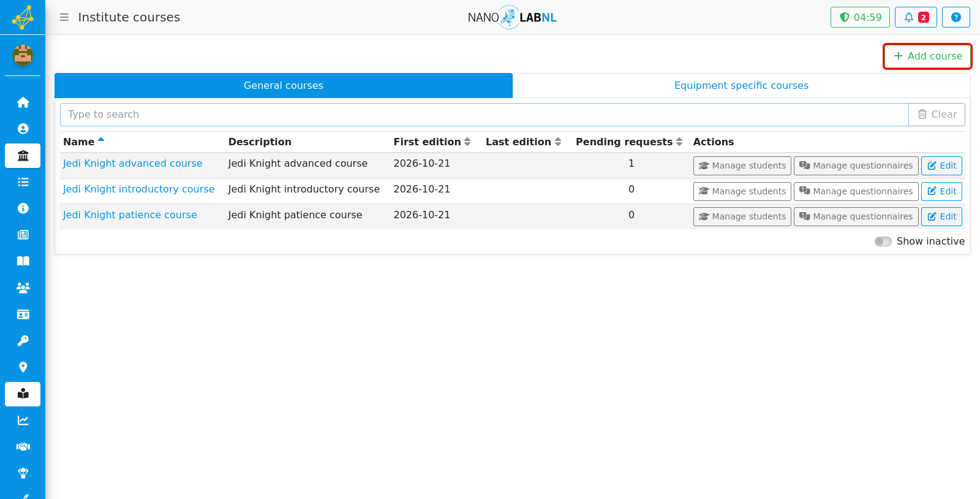Open the info circle icon in sidebar
980x499 pixels.
click(23, 208)
